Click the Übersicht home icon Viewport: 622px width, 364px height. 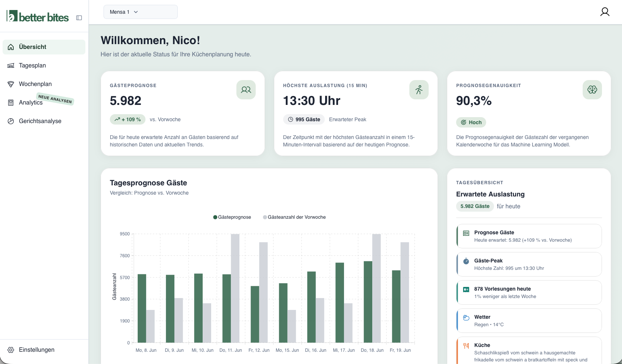pos(11,47)
